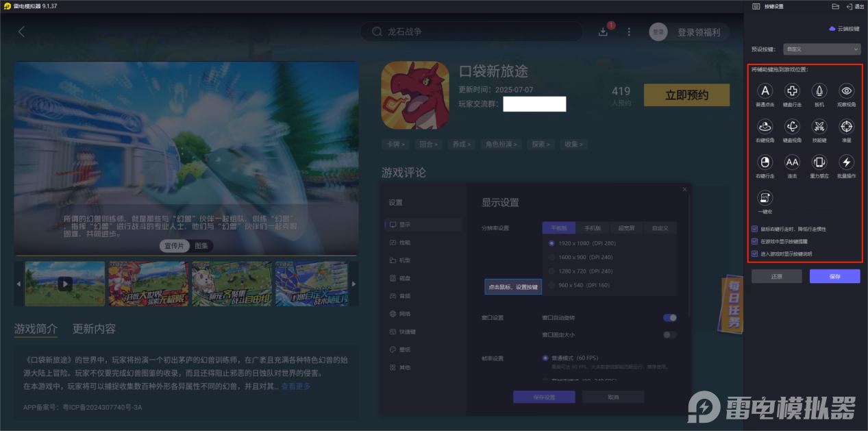
Task: Open the 查看更多 link in description
Action: (295, 386)
